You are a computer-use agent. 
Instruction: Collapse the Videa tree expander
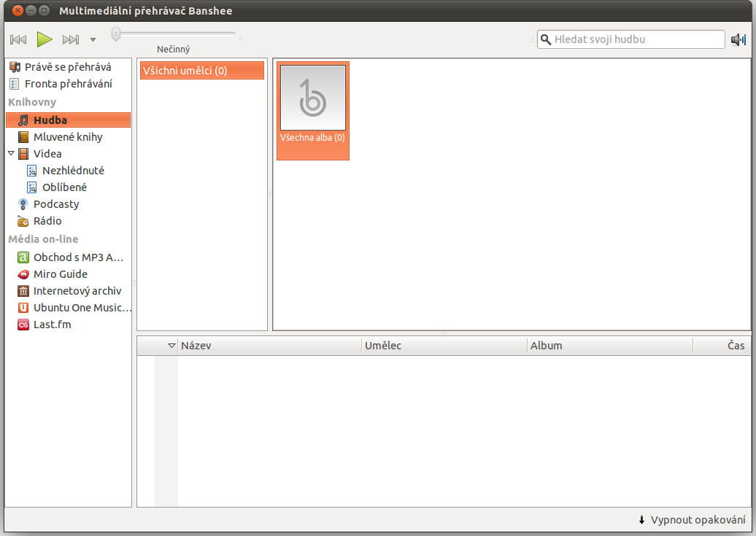(11, 153)
